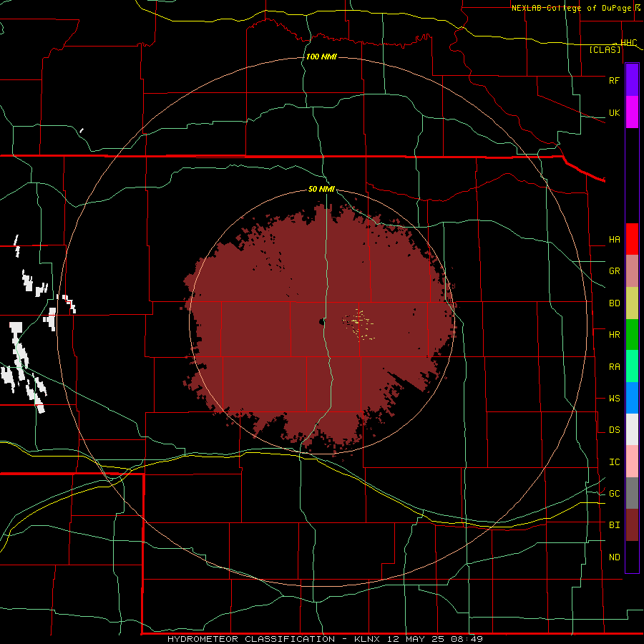Click the BI legend label
This screenshot has height=644, width=644.
[614, 525]
